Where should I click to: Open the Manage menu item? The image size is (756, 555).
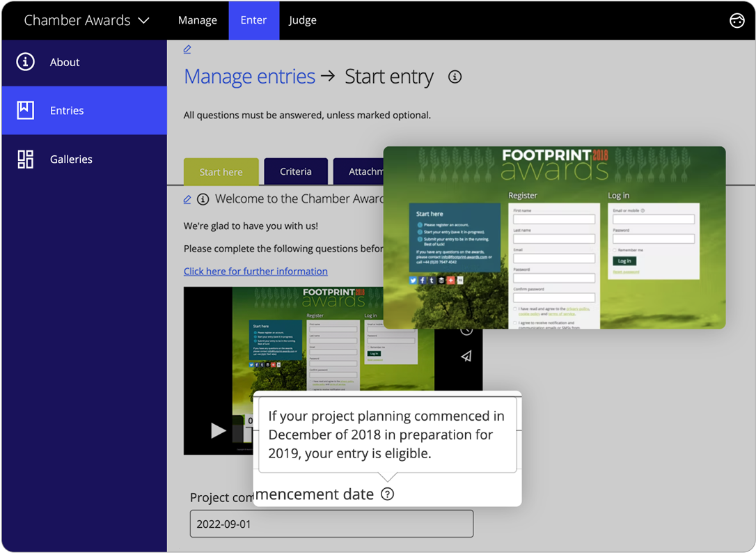[x=198, y=20]
